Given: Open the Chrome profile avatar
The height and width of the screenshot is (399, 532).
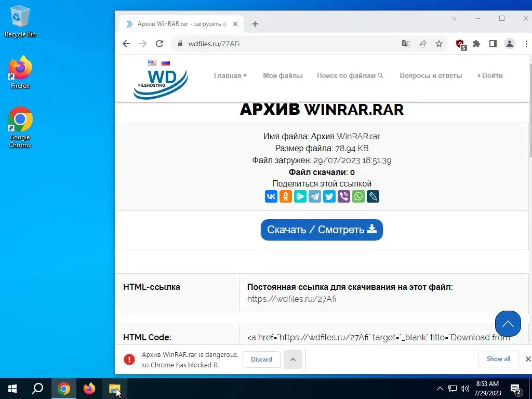Looking at the screenshot, I should click(510, 44).
